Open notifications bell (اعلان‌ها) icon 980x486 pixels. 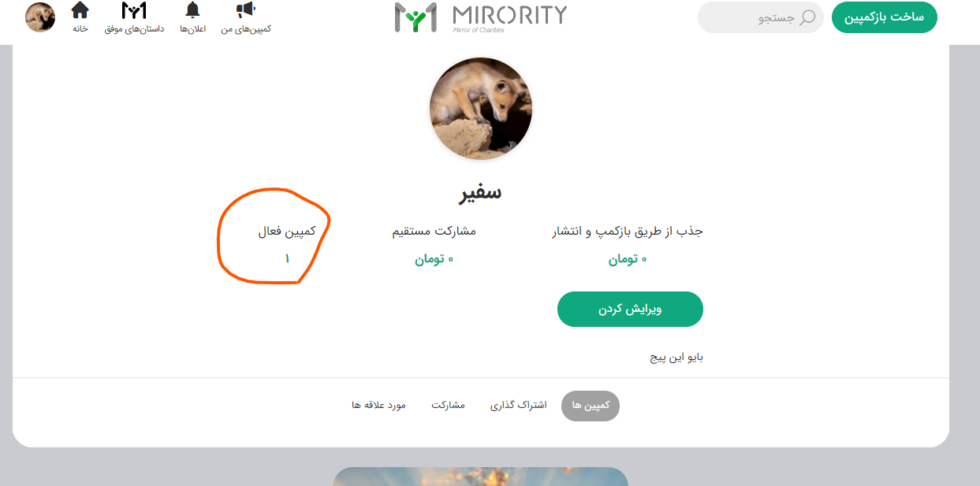click(192, 10)
